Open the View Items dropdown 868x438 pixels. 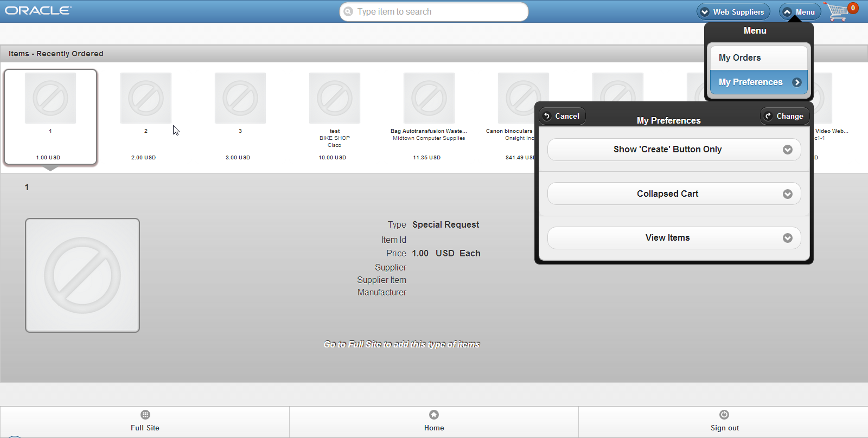point(674,238)
